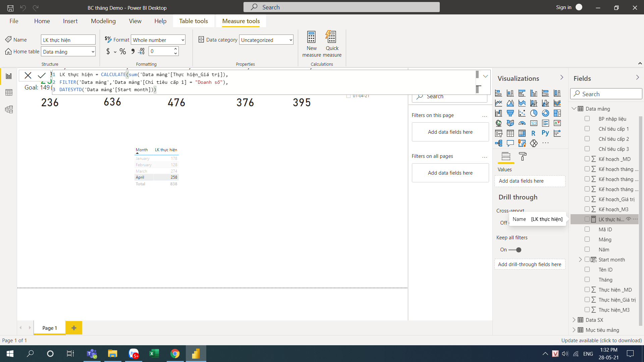Add a slicer visual
644x362 pixels.
pyautogui.click(x=498, y=133)
